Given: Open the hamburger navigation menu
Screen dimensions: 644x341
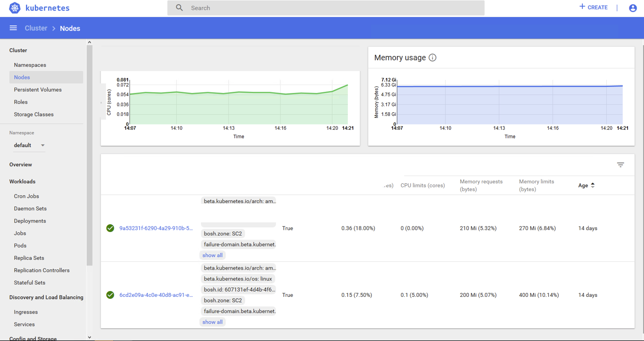Looking at the screenshot, I should pos(13,28).
